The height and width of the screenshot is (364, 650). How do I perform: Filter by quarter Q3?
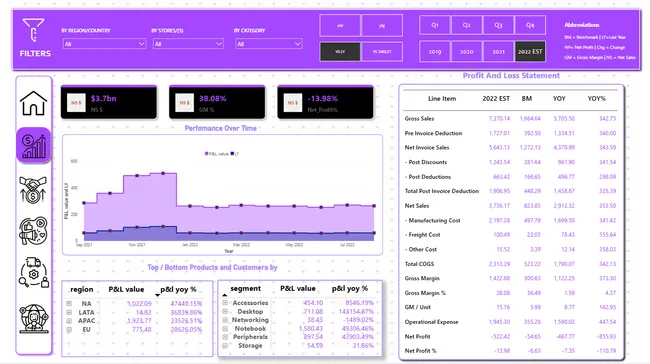tap(498, 25)
